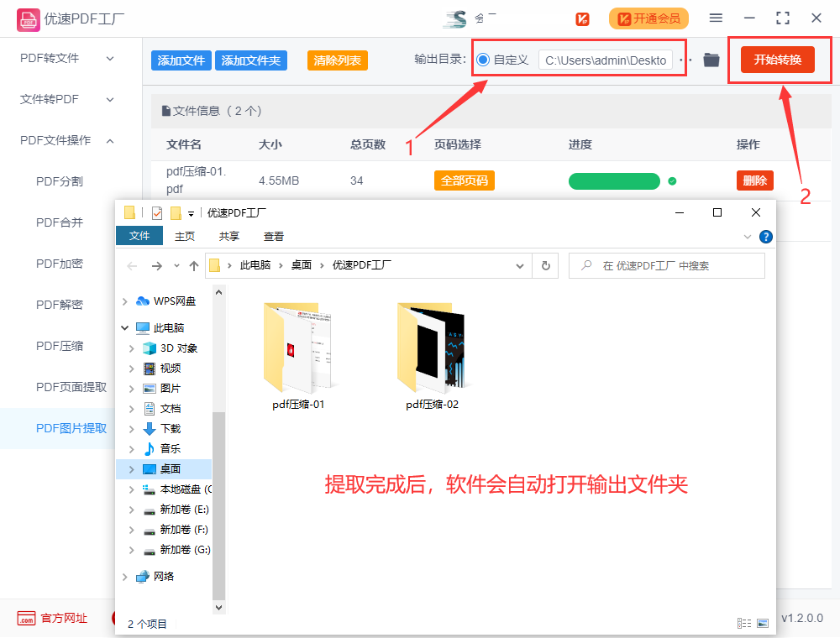
Task: Expand the 桌面 tree node chevron
Action: 132,469
